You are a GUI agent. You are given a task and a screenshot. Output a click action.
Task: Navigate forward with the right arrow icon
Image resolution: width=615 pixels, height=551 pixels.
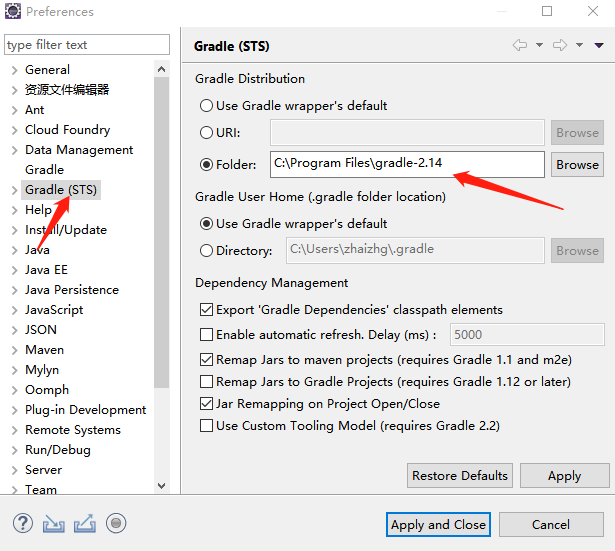tap(560, 45)
